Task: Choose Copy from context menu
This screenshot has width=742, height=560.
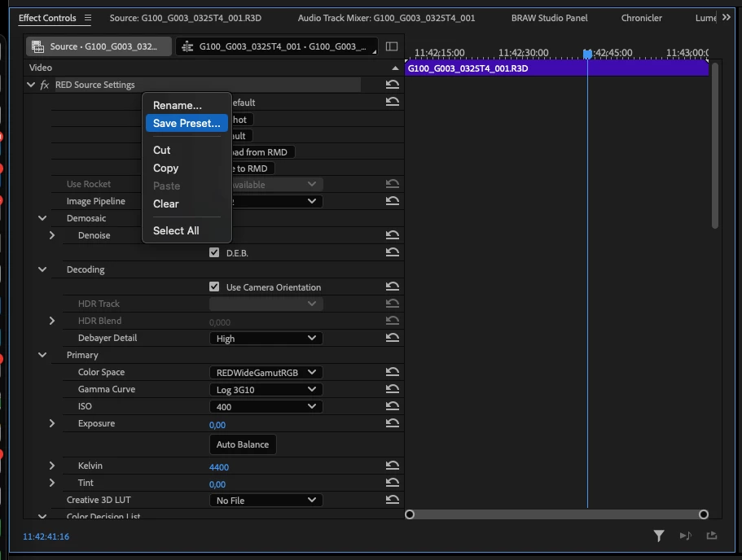Action: 187,168
